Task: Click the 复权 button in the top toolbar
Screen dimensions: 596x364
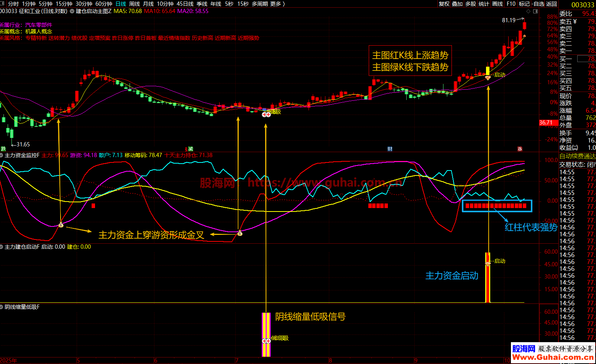Action: pos(444,4)
